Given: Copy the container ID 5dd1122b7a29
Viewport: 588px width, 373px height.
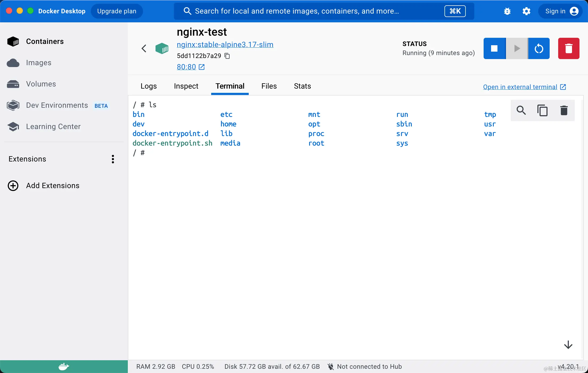Looking at the screenshot, I should (x=227, y=56).
